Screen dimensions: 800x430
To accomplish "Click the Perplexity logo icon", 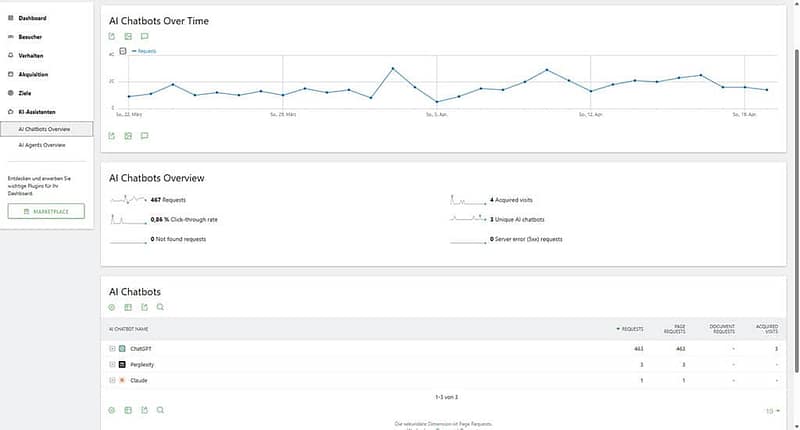I will point(122,365).
